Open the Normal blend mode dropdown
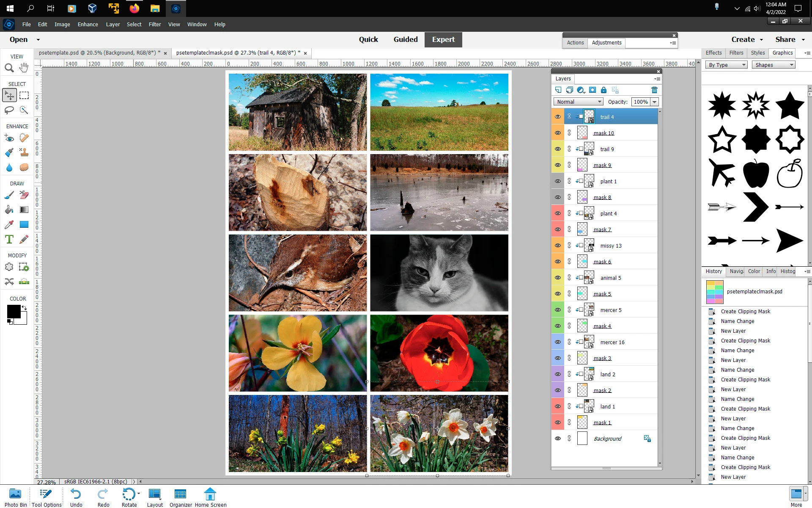The height and width of the screenshot is (508, 812). [x=578, y=102]
